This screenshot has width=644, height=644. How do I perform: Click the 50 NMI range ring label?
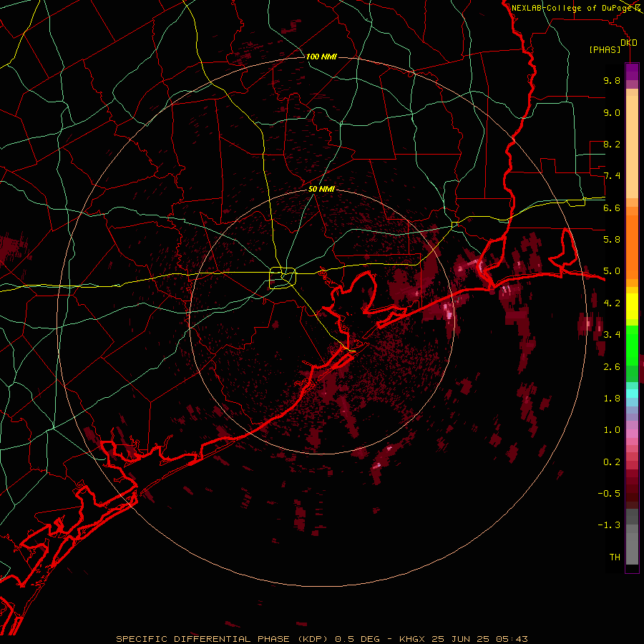(321, 189)
